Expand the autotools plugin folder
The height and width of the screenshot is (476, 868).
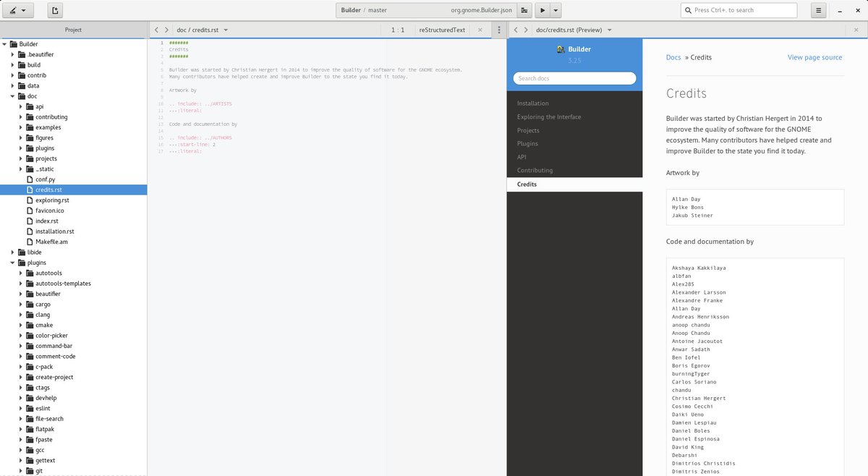(x=22, y=273)
